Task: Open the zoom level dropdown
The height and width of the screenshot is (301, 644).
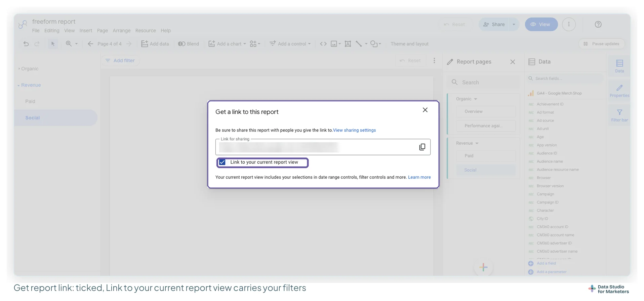Action: (x=72, y=44)
